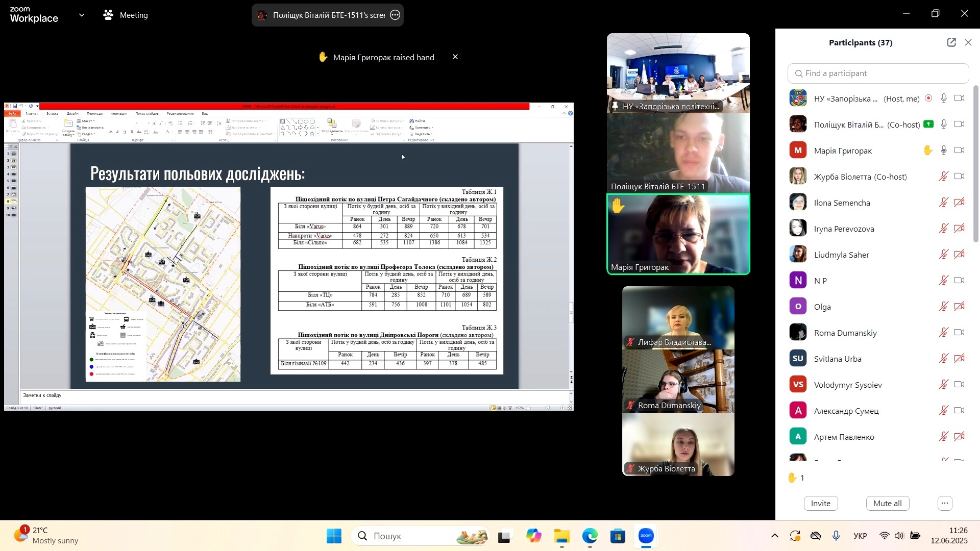Open Microsoft Edge from taskbar

tap(590, 536)
